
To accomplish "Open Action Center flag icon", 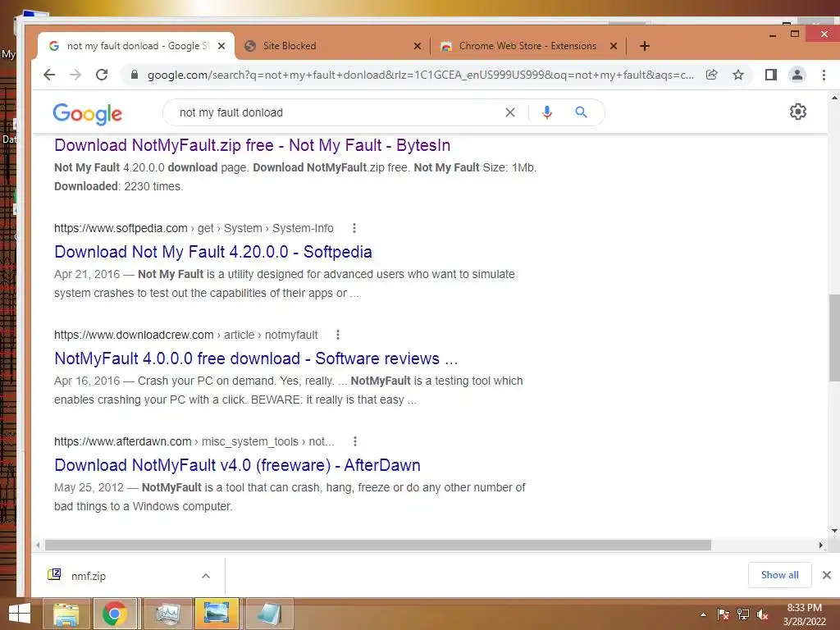I will 723,614.
